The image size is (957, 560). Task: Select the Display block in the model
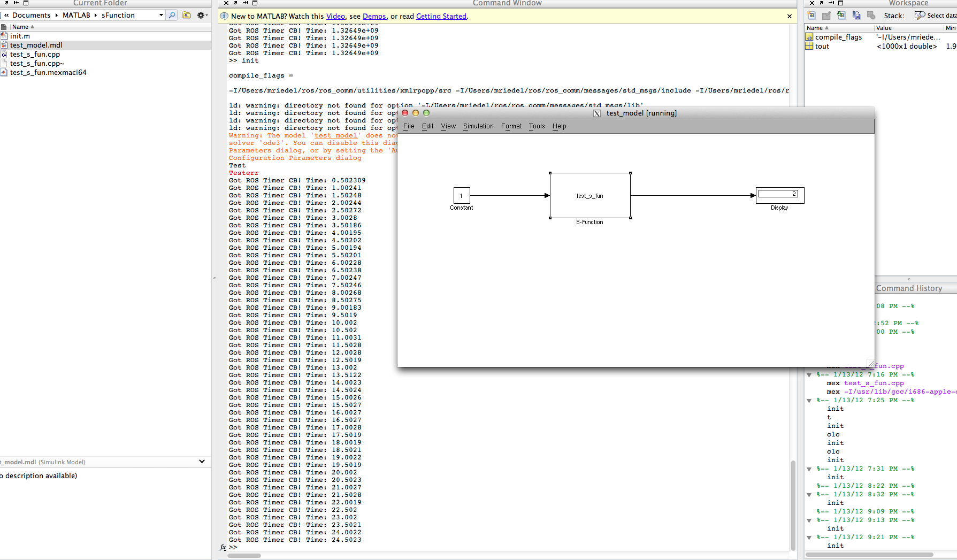coord(780,195)
